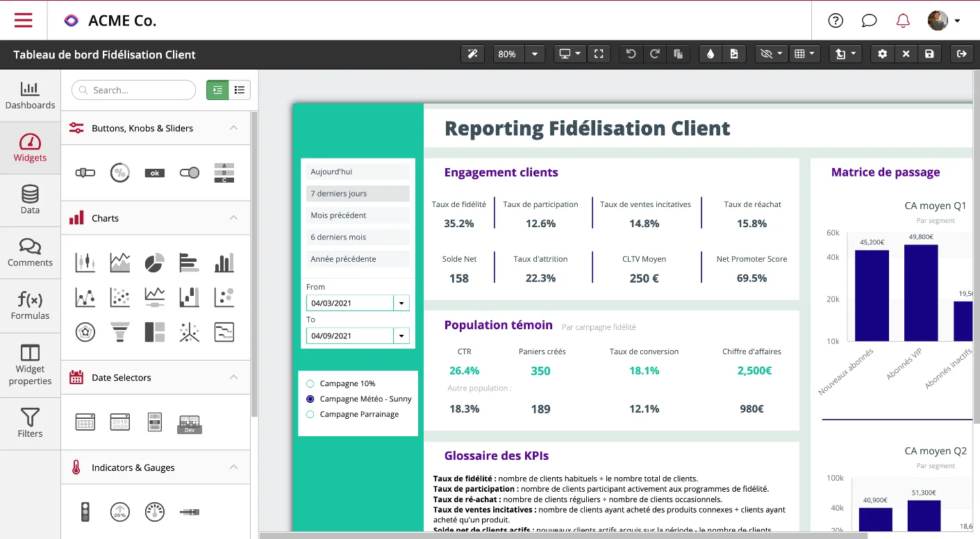Select the Campagne 10% radio button
This screenshot has height=539, width=980.
tap(310, 383)
